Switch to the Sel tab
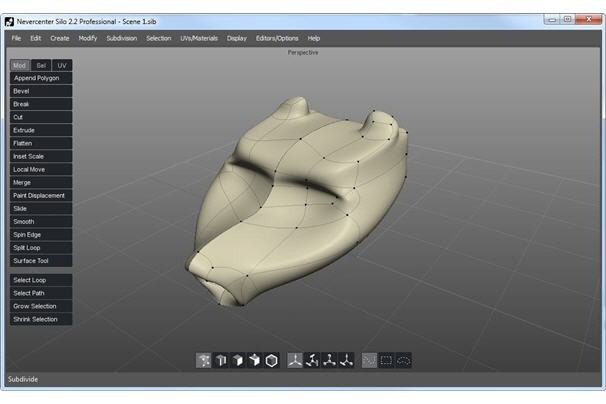Image resolution: width=606 pixels, height=404 pixels. pos(41,65)
